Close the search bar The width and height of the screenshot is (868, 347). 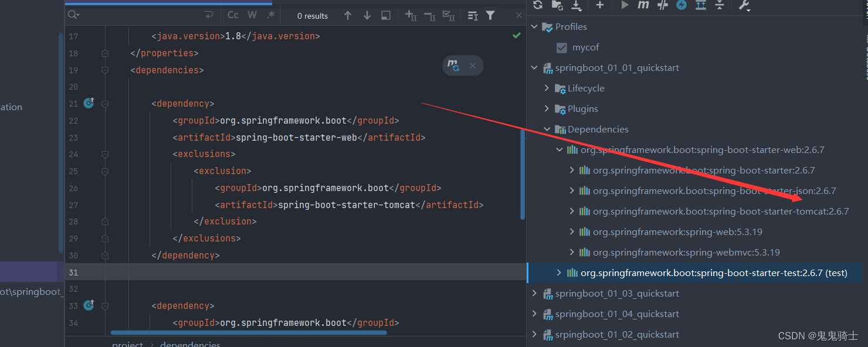coord(519,16)
